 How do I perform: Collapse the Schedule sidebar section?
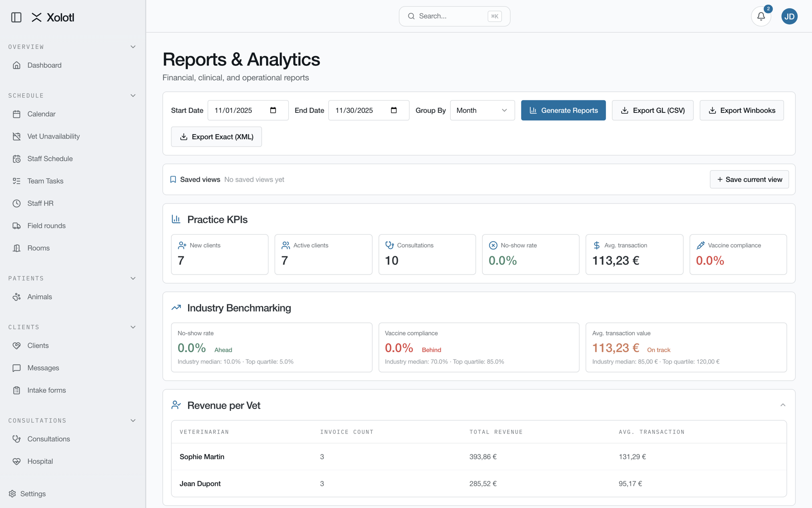point(133,96)
